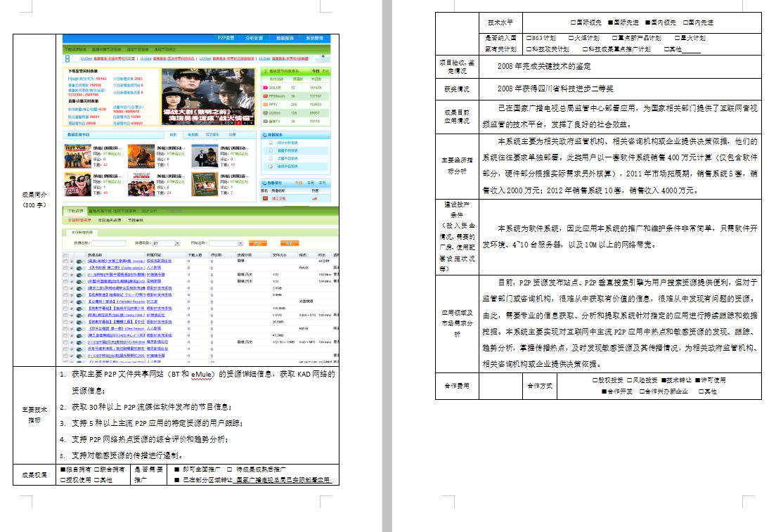Toggle the select-all checkbox in table header
776x532 pixels.
click(x=65, y=254)
